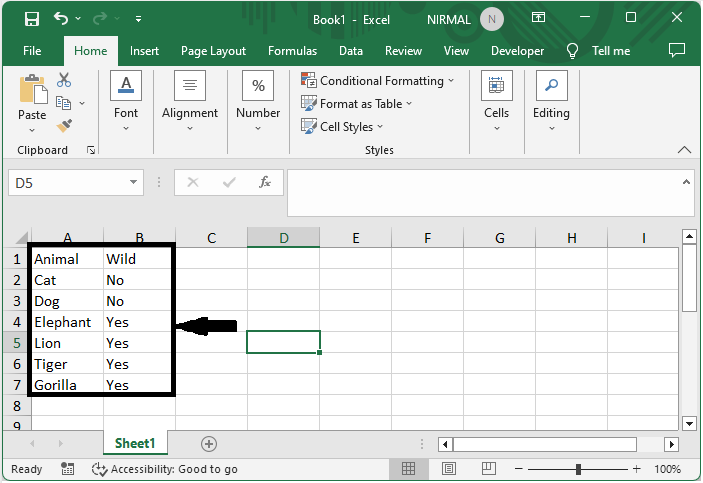Click the Insert Function fx icon
This screenshot has width=703, height=483.
click(x=265, y=183)
